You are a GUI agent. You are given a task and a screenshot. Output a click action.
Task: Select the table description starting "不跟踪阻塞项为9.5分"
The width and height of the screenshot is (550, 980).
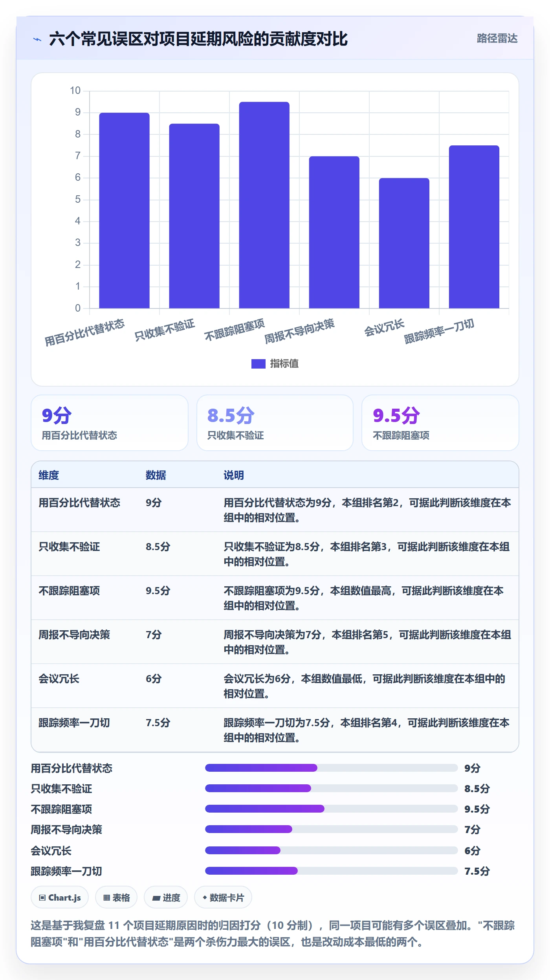364,598
